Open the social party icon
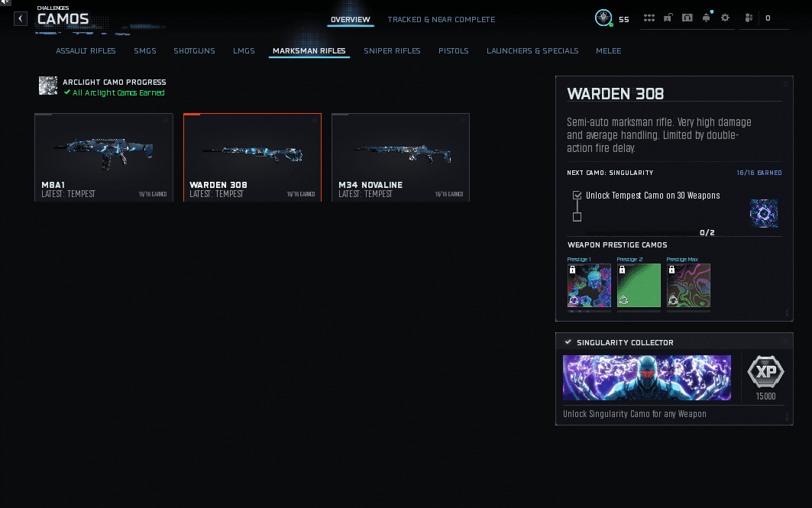This screenshot has height=508, width=812. 749,18
